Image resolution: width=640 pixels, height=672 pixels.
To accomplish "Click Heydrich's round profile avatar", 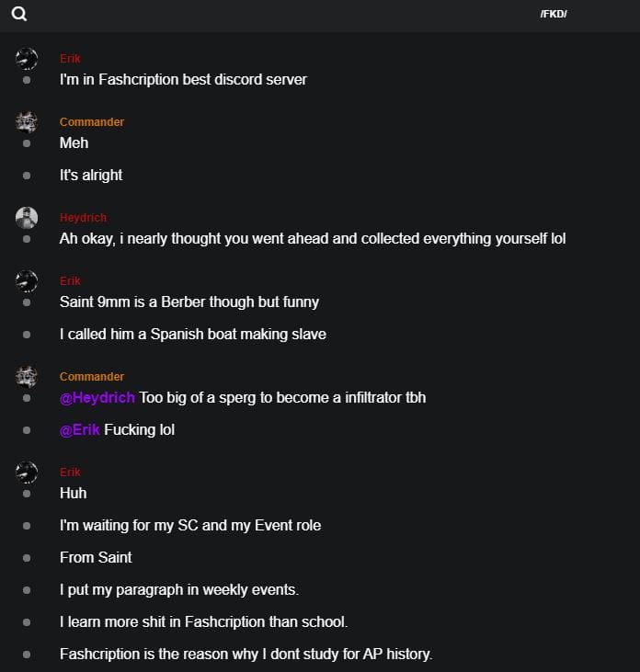I will point(27,218).
